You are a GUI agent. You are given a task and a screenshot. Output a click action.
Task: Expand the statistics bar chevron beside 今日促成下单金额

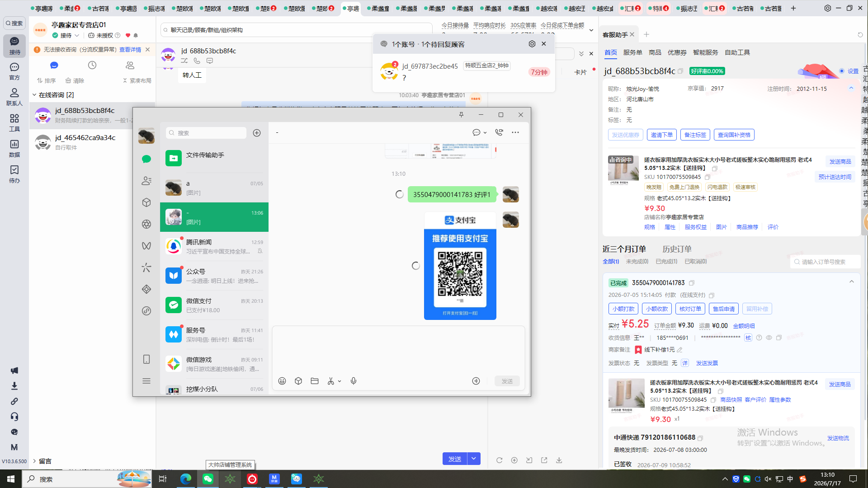coord(591,30)
